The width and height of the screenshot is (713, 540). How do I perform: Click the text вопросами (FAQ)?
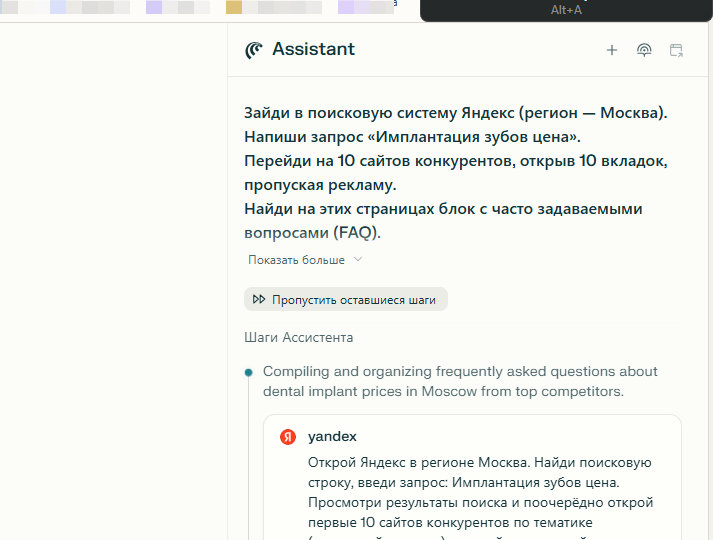tap(312, 233)
